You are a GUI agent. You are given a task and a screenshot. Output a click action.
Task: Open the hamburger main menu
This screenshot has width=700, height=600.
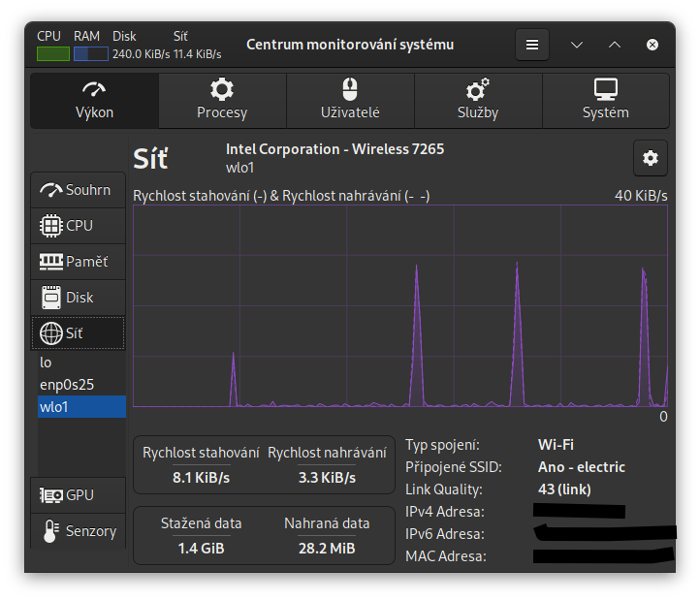tap(531, 45)
